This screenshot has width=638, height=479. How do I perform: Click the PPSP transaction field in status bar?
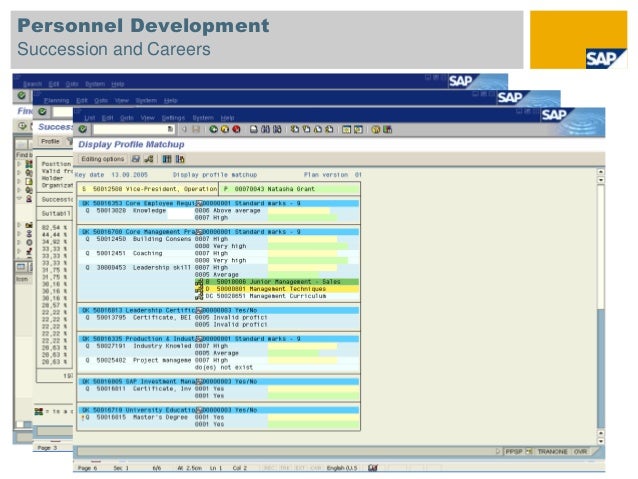pos(514,451)
